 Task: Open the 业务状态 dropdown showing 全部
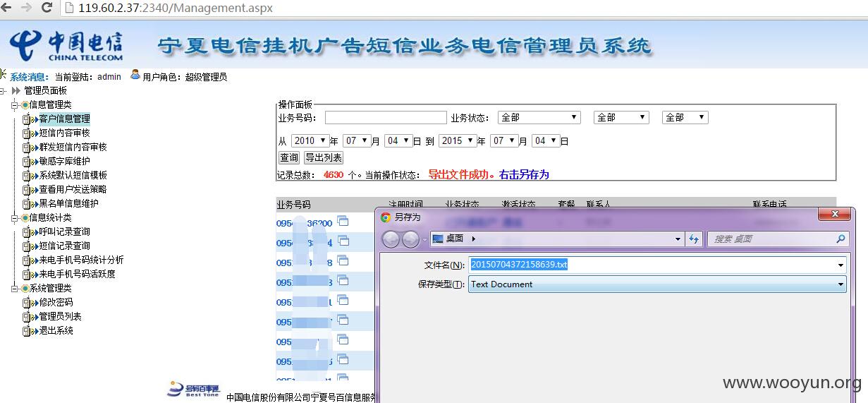(x=539, y=117)
